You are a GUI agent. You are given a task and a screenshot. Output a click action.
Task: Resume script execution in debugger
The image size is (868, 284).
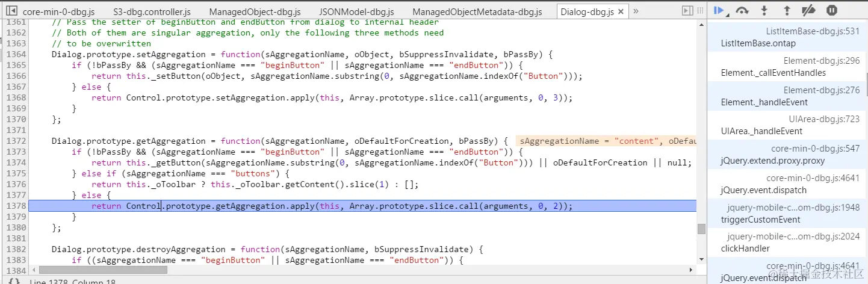(x=718, y=10)
